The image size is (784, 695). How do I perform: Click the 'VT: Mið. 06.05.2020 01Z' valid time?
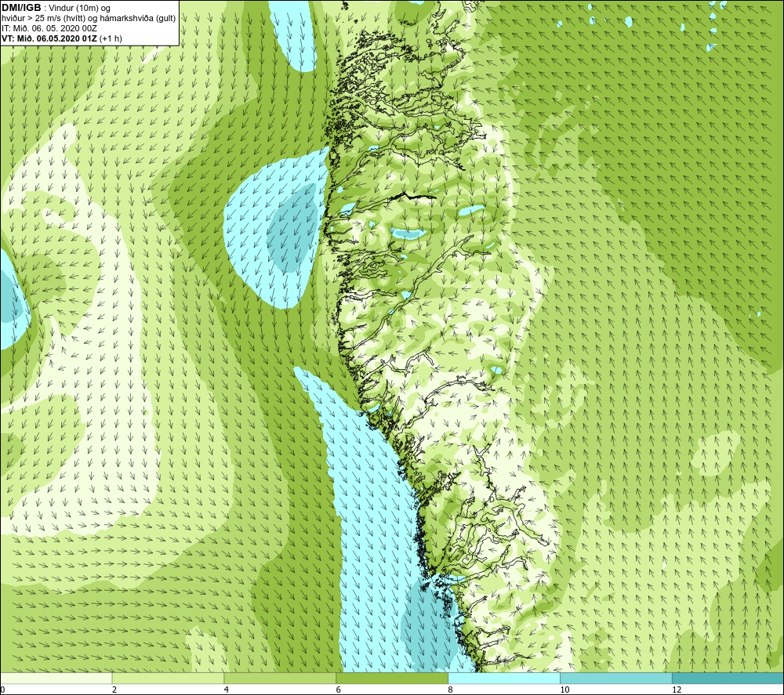point(49,38)
